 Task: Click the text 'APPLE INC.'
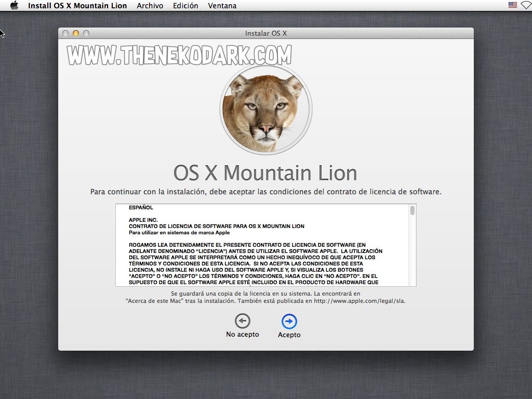(143, 220)
